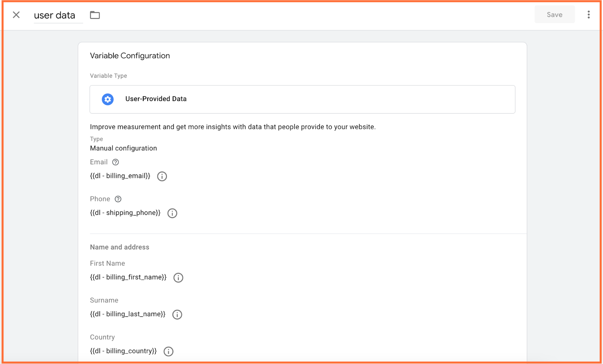Screen dimensions: 603x364
Task: Open the folder icon beside variable name
Action: [95, 15]
